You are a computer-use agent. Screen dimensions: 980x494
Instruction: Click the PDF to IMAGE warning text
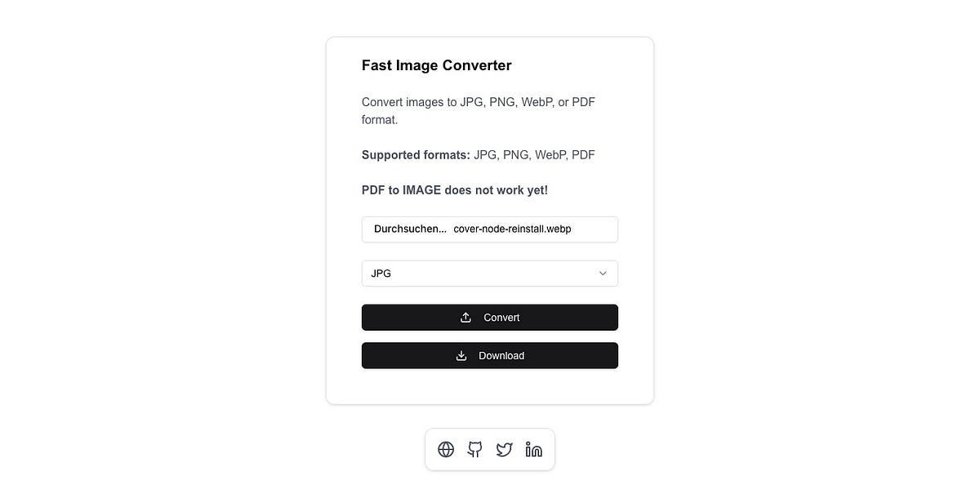(454, 189)
